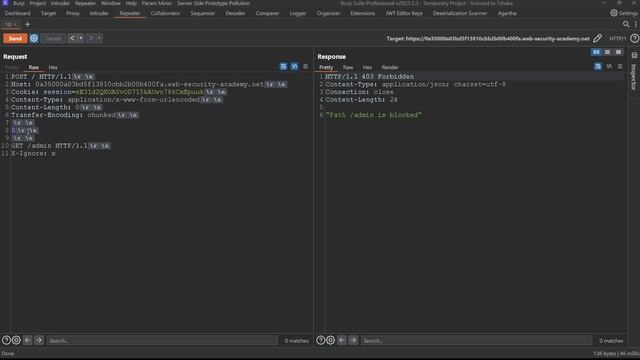The image size is (640, 360).
Task: Open the Collaborator tab
Action: 165,13
